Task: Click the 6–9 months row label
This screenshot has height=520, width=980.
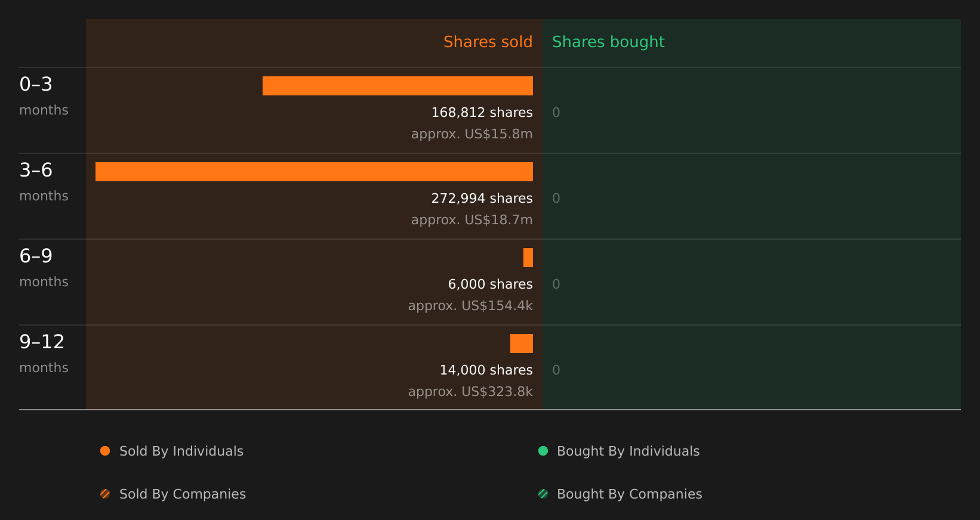Action: (44, 268)
